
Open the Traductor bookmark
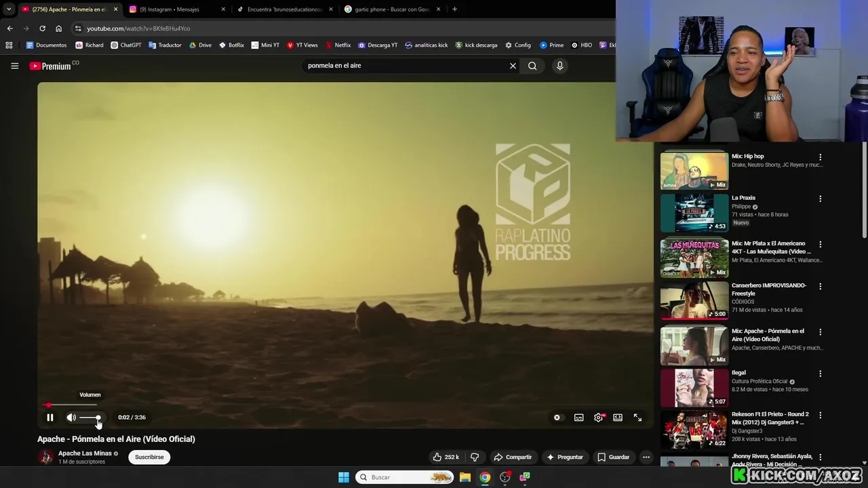tap(165, 45)
